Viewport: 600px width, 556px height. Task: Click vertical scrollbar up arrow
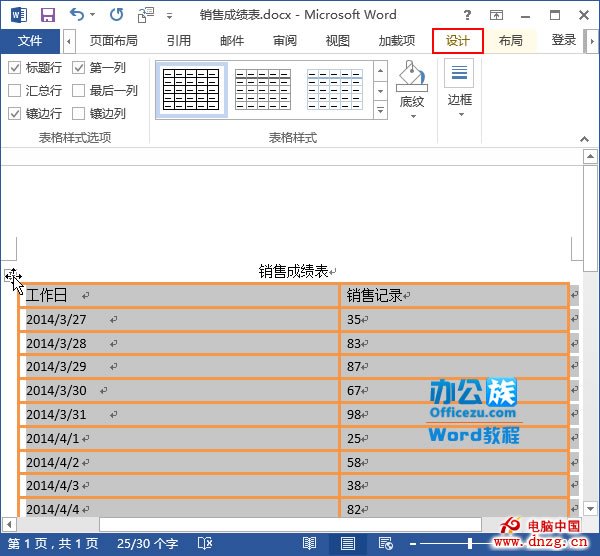click(590, 157)
